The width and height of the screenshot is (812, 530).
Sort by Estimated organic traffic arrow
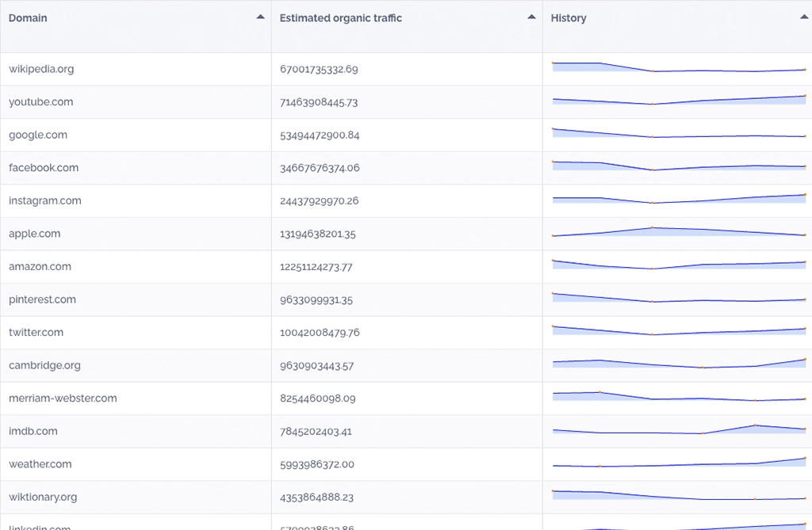531,17
